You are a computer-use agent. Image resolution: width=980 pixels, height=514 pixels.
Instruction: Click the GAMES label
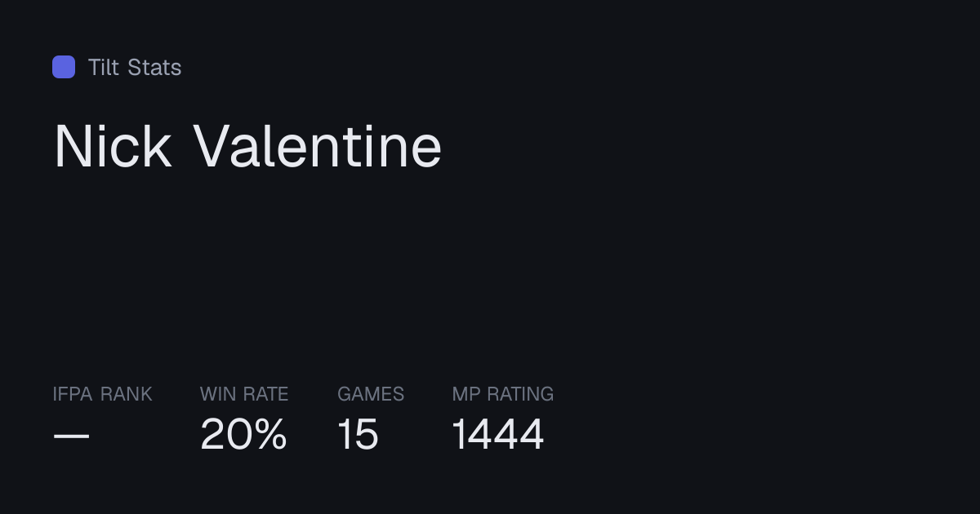click(x=371, y=394)
